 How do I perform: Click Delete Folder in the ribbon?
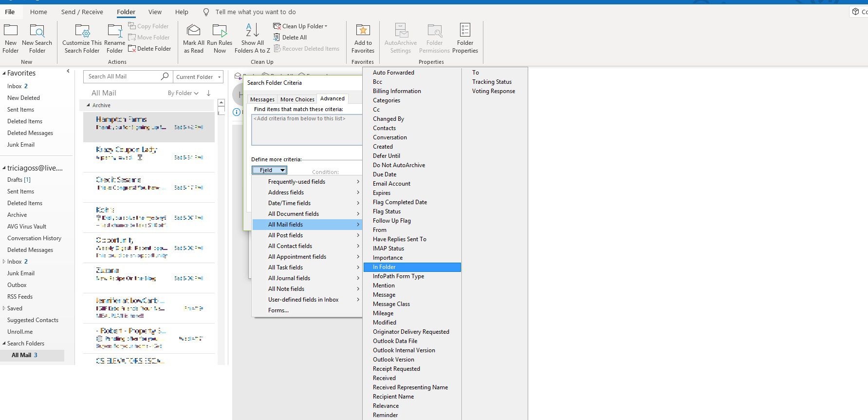pyautogui.click(x=149, y=49)
